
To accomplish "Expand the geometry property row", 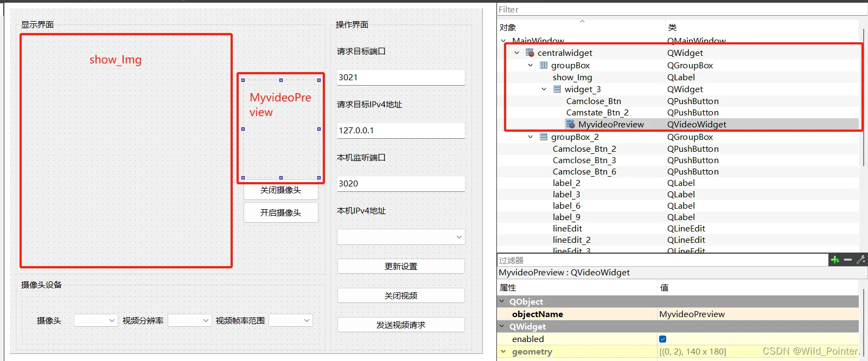I will pyautogui.click(x=503, y=351).
